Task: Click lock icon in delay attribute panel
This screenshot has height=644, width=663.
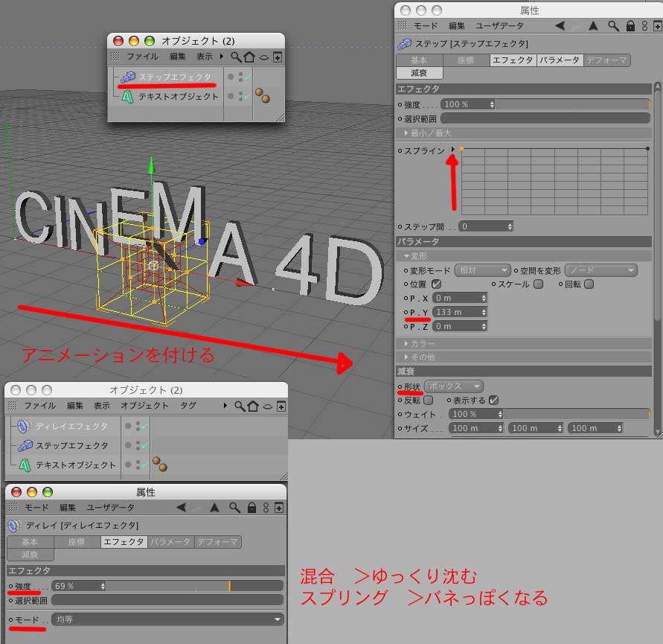Action: pyautogui.click(x=252, y=507)
